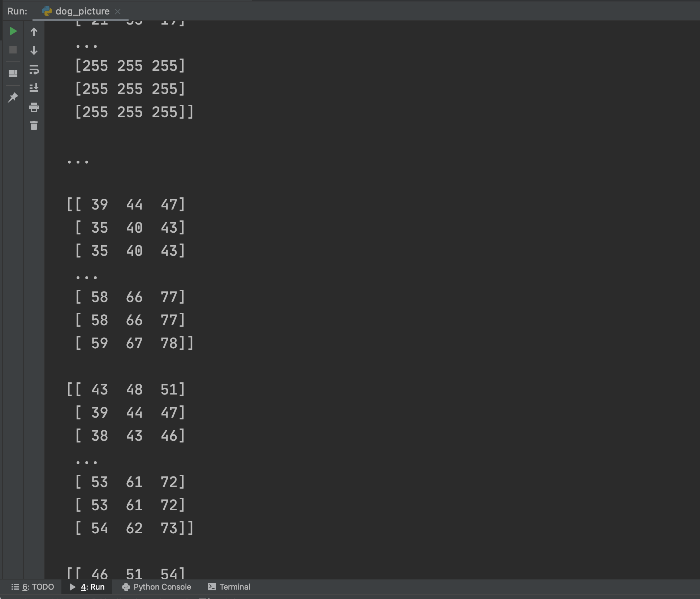Close the dog_picture run tab
Viewport: 700px width, 599px height.
point(118,12)
